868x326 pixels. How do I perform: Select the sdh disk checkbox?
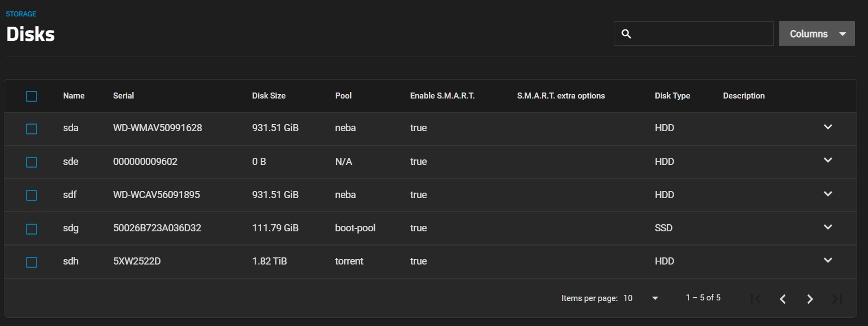(32, 262)
